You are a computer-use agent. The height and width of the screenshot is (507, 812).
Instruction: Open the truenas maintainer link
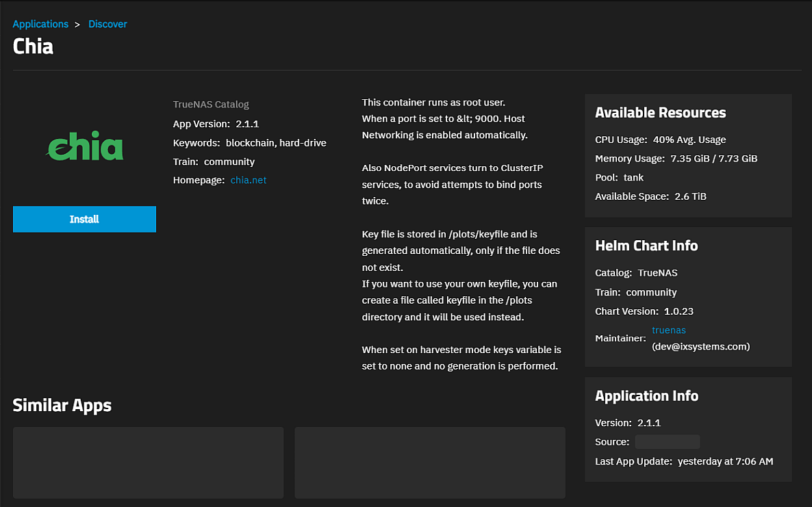(668, 330)
